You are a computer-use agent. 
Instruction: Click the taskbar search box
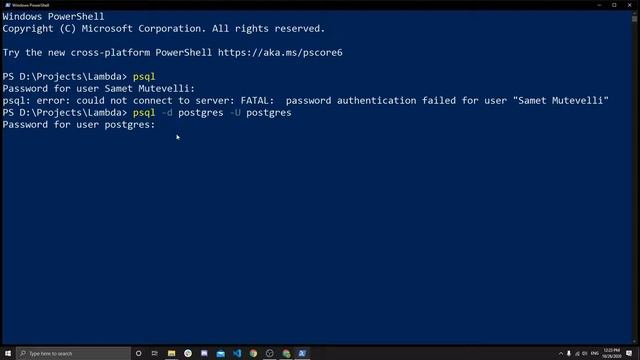pyautogui.click(x=73, y=353)
